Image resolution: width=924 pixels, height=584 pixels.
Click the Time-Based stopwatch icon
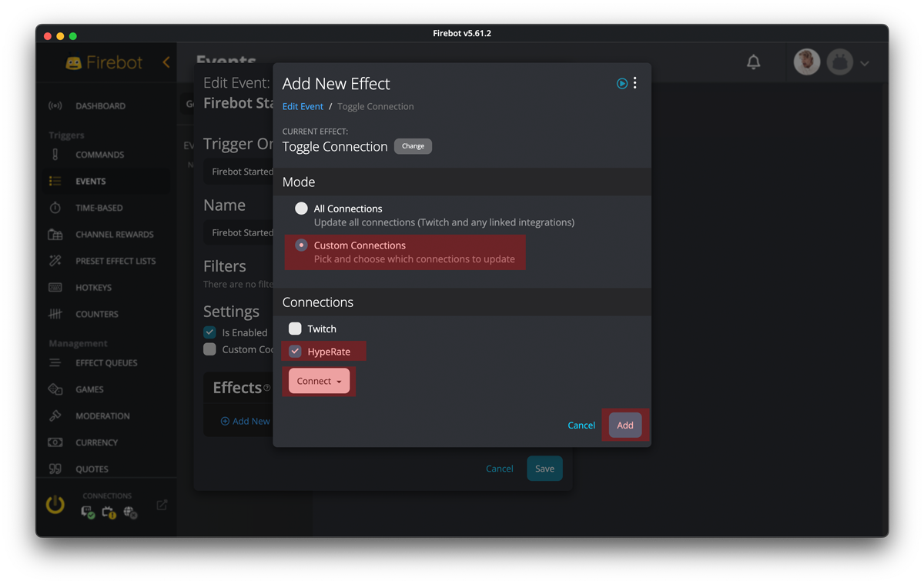[55, 208]
